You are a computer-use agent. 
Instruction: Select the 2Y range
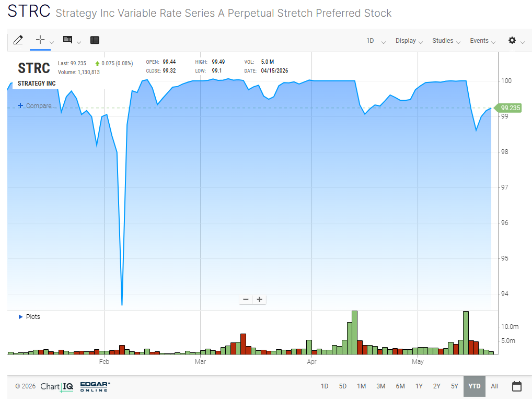tap(437, 386)
